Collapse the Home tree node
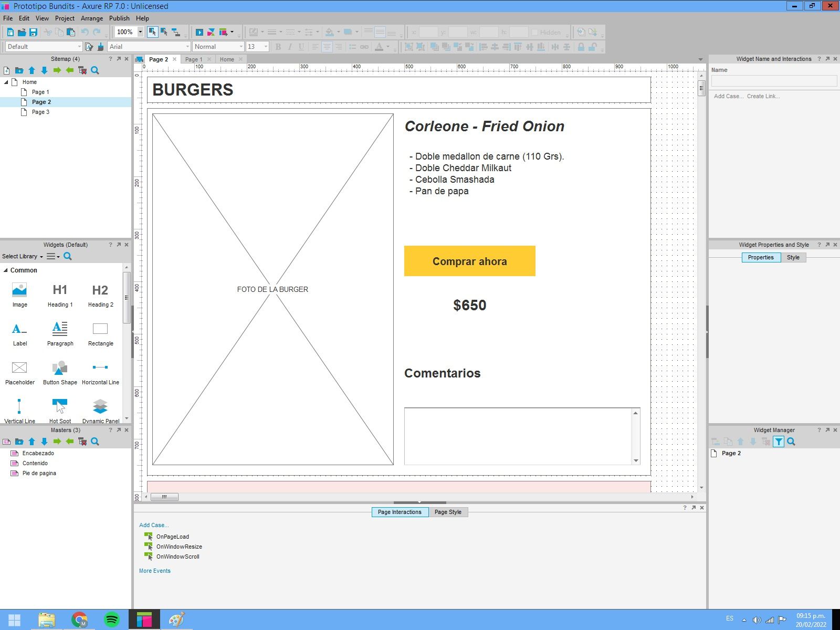The width and height of the screenshot is (840, 630). click(6, 82)
